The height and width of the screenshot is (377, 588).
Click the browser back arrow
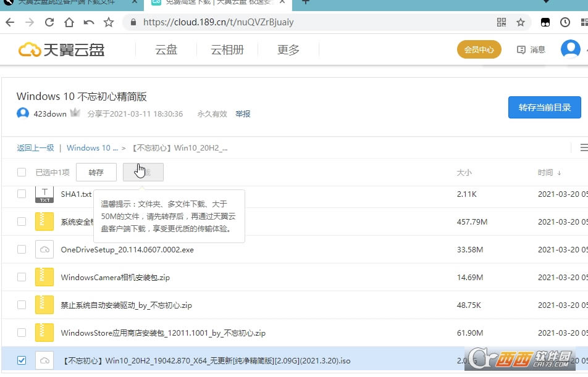(9, 22)
